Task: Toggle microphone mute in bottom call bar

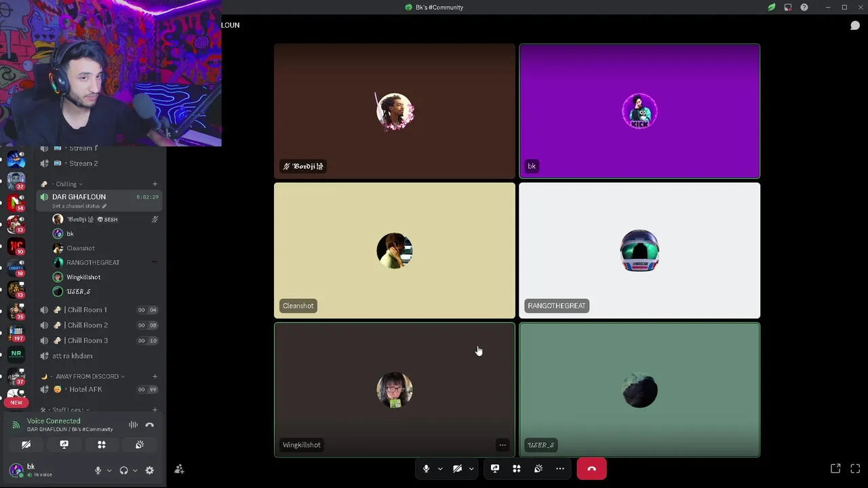Action: 426,468
